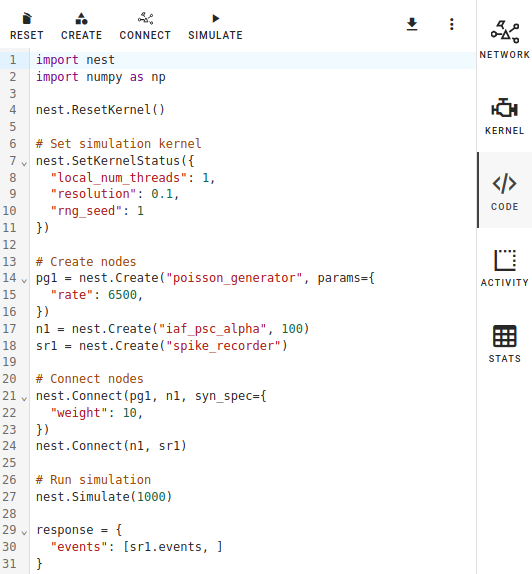The image size is (532, 574).
Task: Click the '# Run simulation' comment
Action: pos(93,480)
